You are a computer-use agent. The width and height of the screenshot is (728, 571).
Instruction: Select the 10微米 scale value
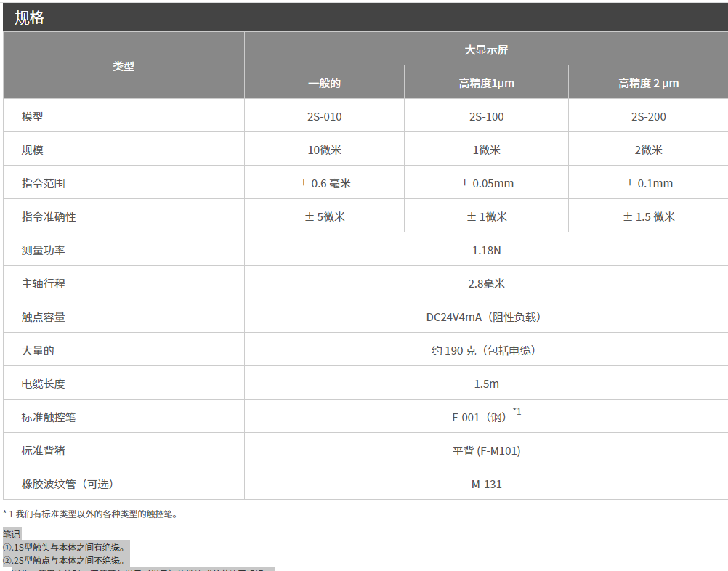pyautogui.click(x=324, y=149)
